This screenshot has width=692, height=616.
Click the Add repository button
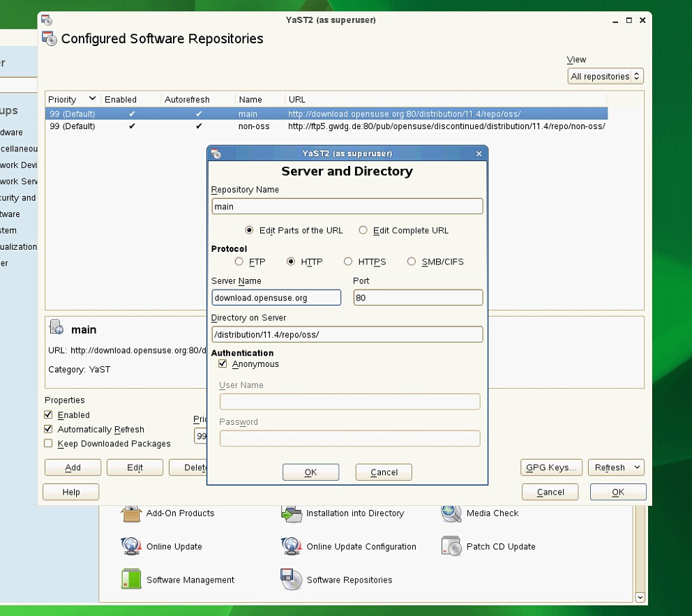pyautogui.click(x=73, y=467)
